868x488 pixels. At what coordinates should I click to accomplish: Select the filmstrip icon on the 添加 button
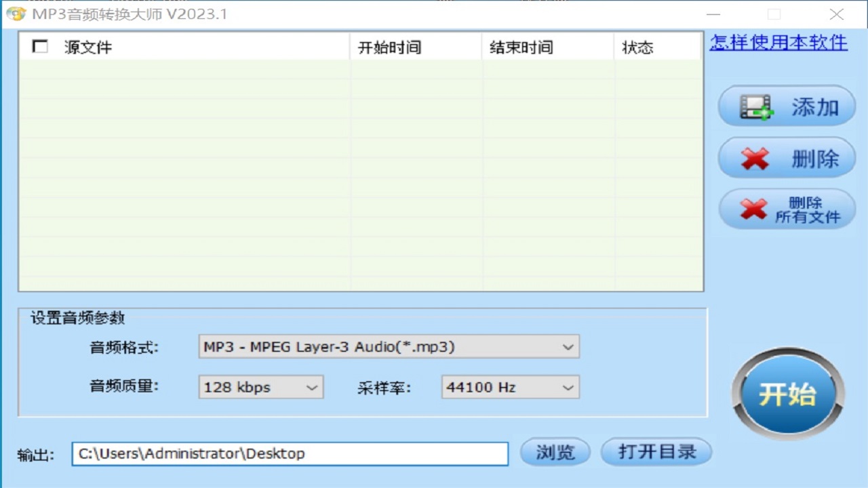click(x=755, y=106)
